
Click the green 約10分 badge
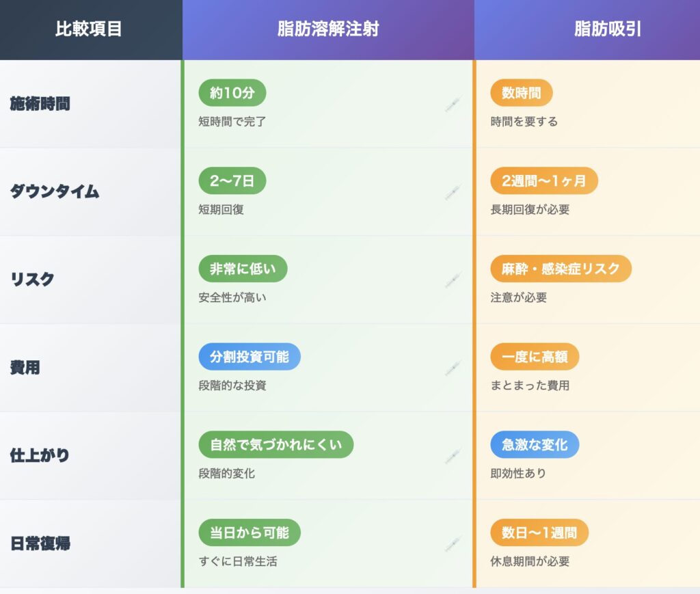(x=232, y=93)
